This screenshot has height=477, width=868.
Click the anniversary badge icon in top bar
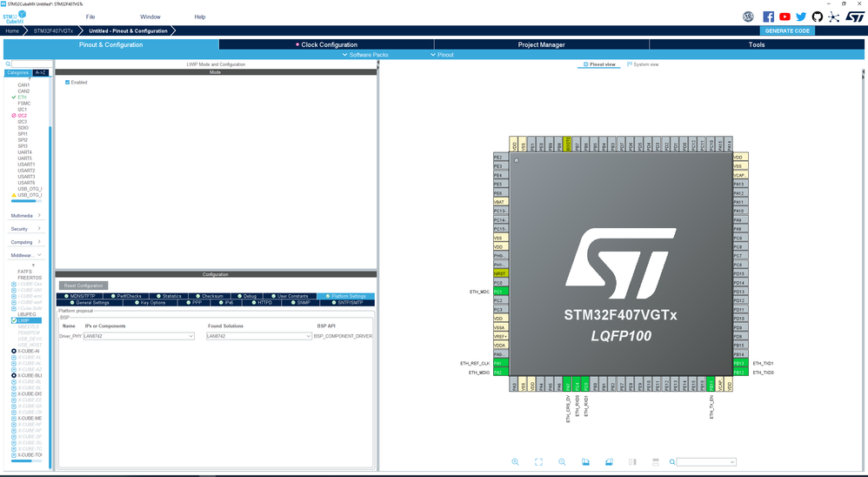pyautogui.click(x=749, y=17)
